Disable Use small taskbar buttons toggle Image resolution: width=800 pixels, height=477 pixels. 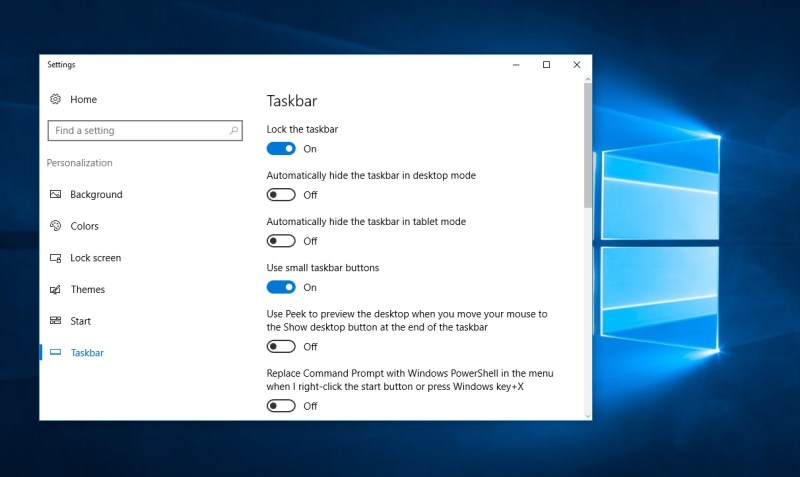click(x=281, y=287)
